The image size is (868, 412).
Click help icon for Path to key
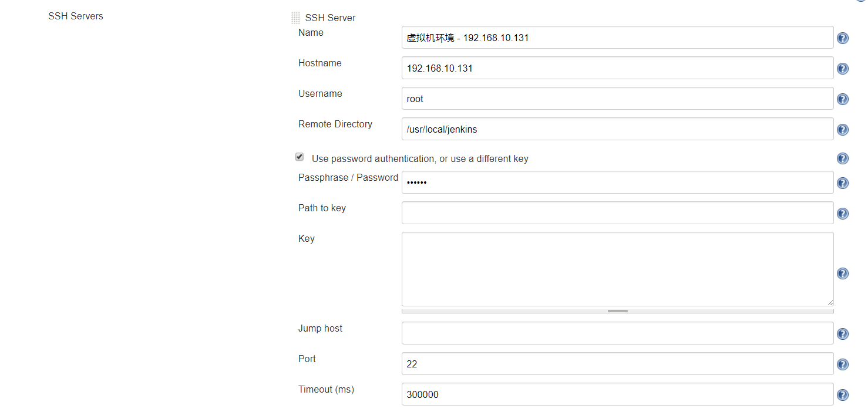tap(842, 214)
